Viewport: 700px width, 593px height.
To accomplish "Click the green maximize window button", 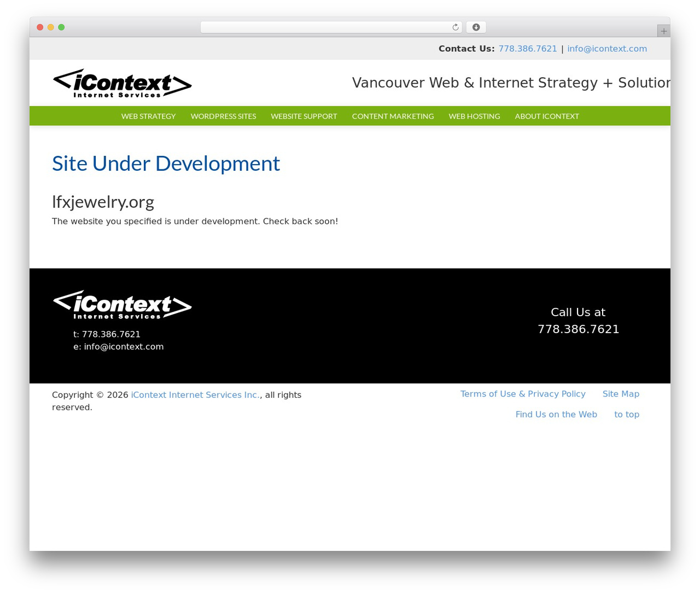I will [61, 27].
